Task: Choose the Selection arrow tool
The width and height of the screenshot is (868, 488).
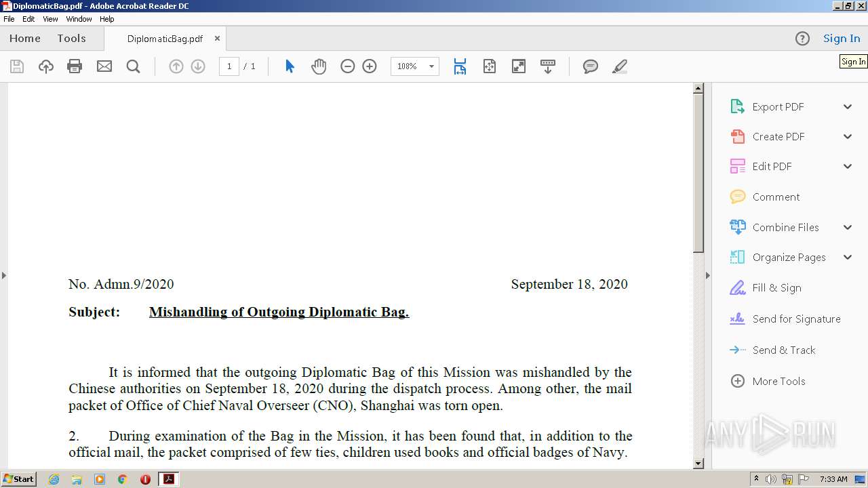Action: tap(290, 66)
